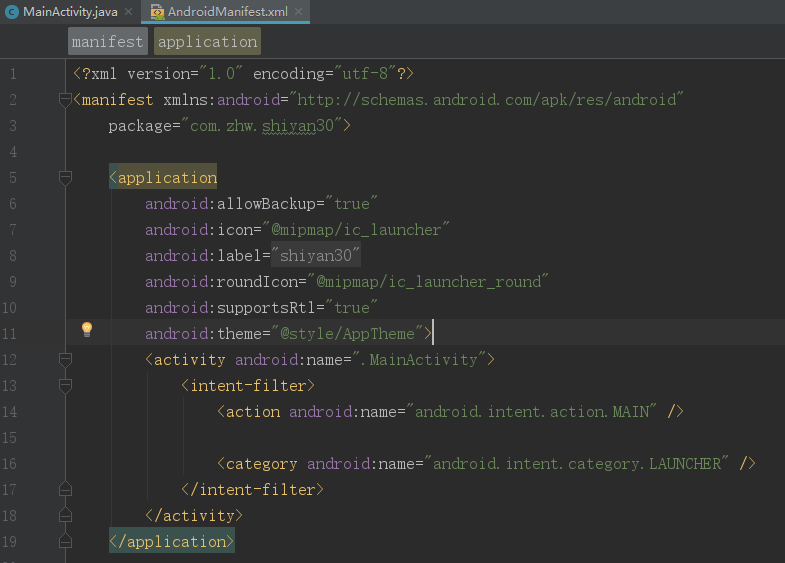Close the AndroidManifest.xml tab
This screenshot has height=563, width=785.
pyautogui.click(x=298, y=12)
